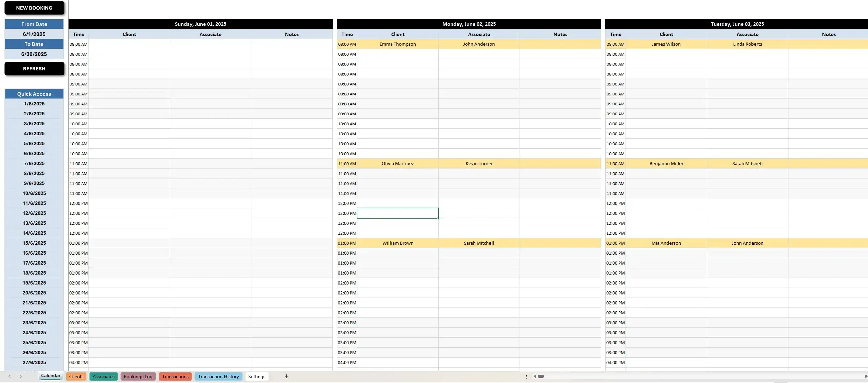This screenshot has width=868, height=383.
Task: Select the Calendar sheet tab
Action: point(51,376)
